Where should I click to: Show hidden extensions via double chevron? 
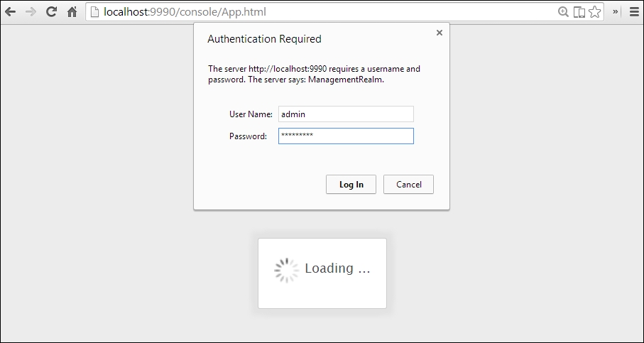(616, 12)
